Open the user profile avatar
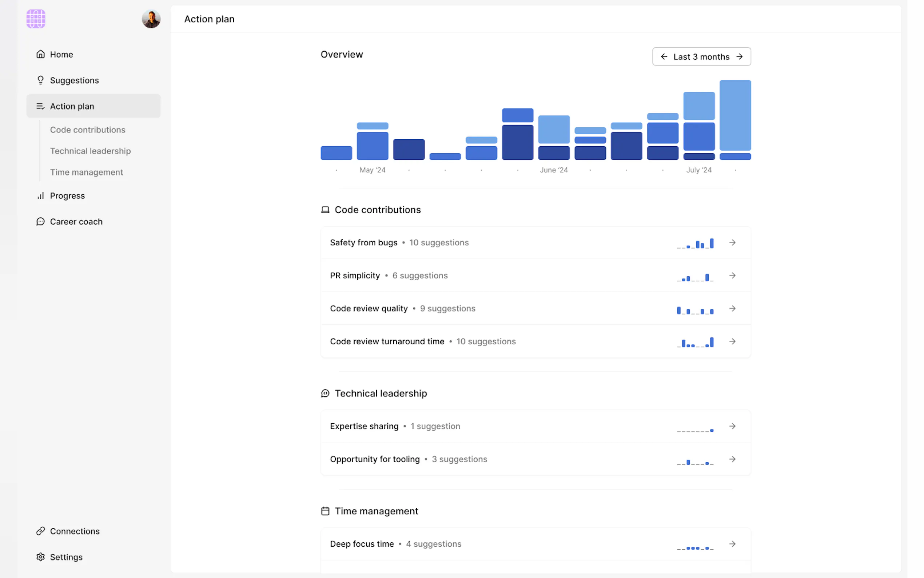The image size is (924, 578). pyautogui.click(x=151, y=19)
